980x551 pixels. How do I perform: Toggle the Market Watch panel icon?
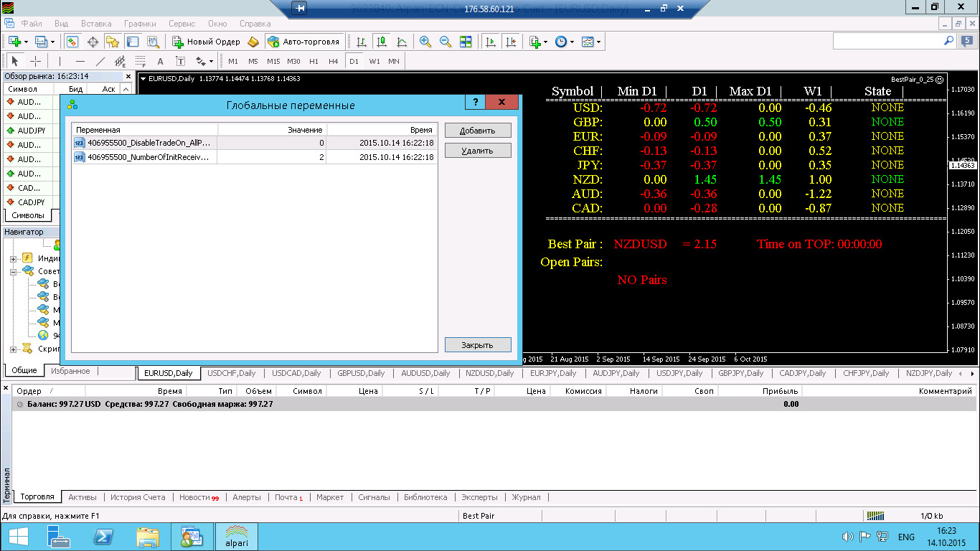[72, 42]
